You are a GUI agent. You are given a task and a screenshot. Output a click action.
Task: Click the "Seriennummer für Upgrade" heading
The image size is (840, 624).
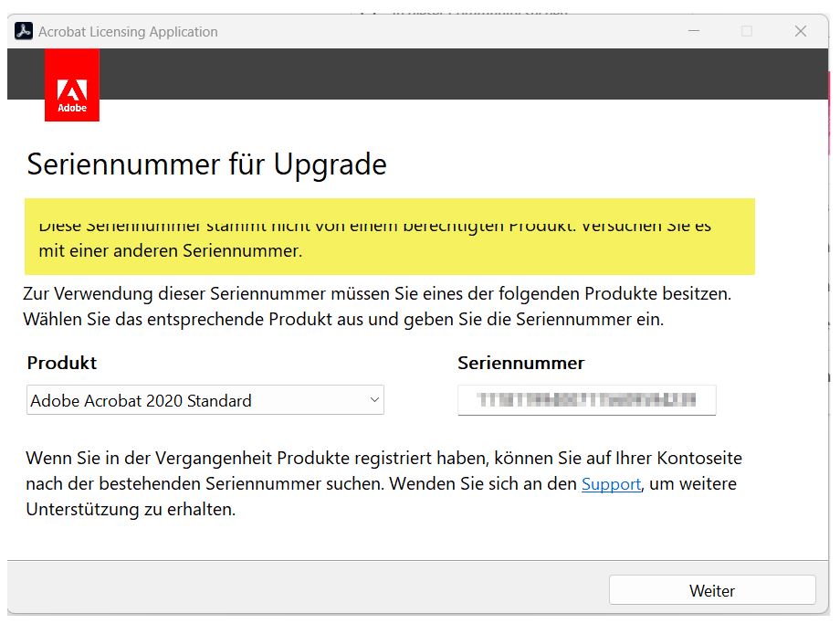pos(207,164)
